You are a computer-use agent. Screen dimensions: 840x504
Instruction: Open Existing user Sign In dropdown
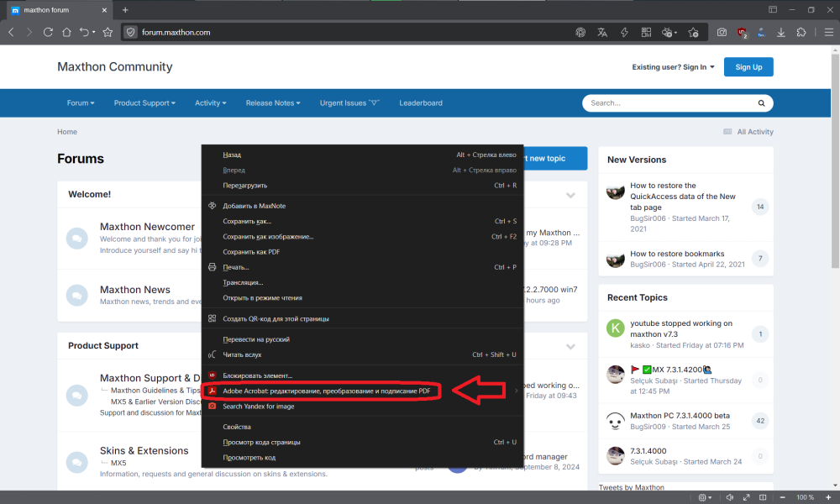point(674,67)
